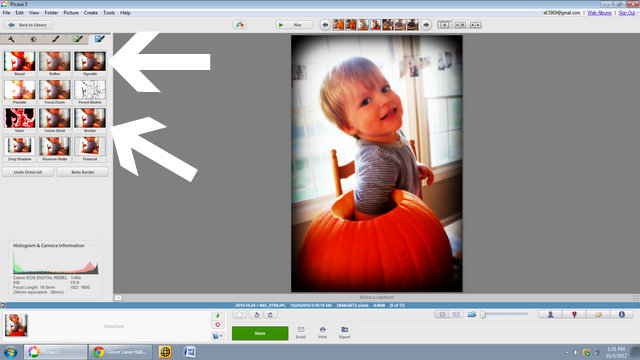Image resolution: width=640 pixels, height=360 pixels.
Task: Open Windows Start menu
Action: (x=11, y=352)
